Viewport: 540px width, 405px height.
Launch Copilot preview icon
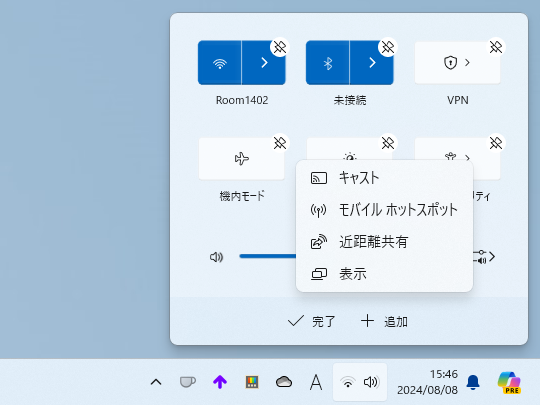509,382
